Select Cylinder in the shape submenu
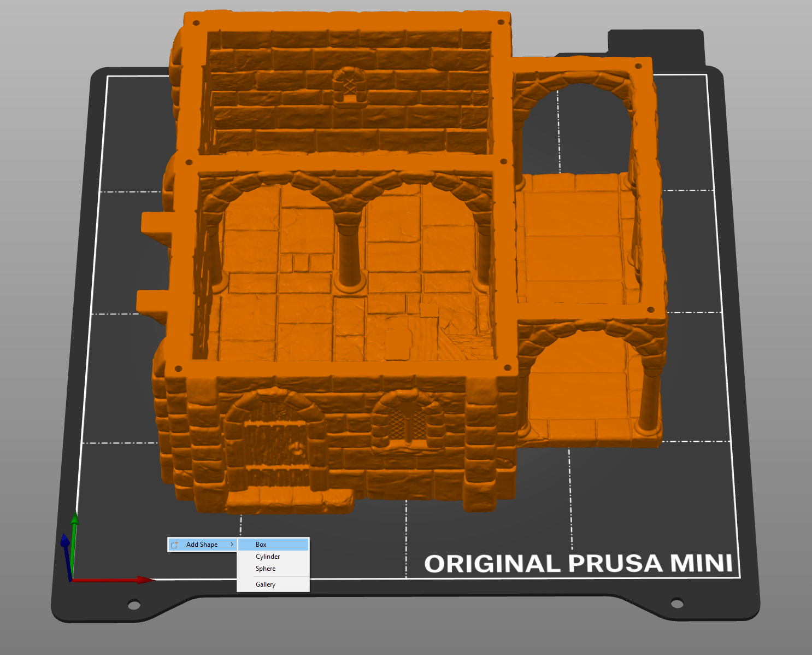Image resolution: width=812 pixels, height=655 pixels. click(273, 557)
